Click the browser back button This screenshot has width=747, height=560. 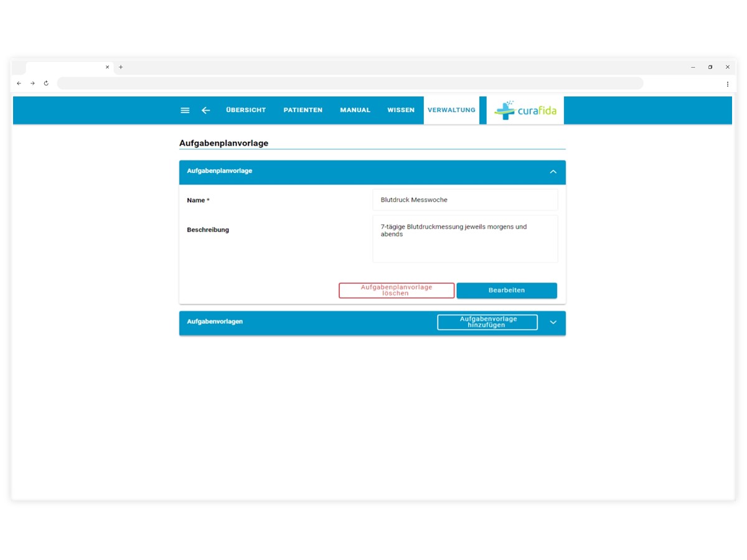19,83
